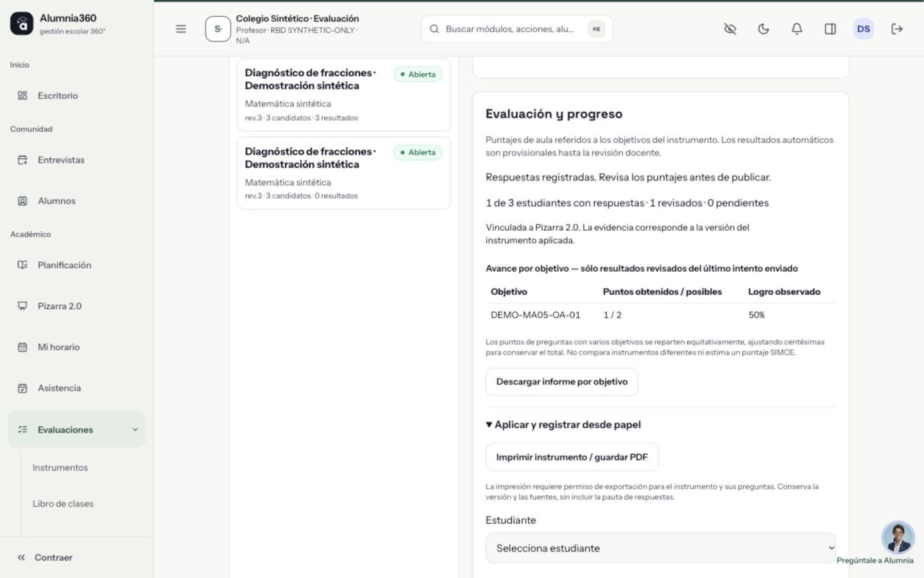
Task: Open Instrumentos submenu item
Action: [x=60, y=468]
